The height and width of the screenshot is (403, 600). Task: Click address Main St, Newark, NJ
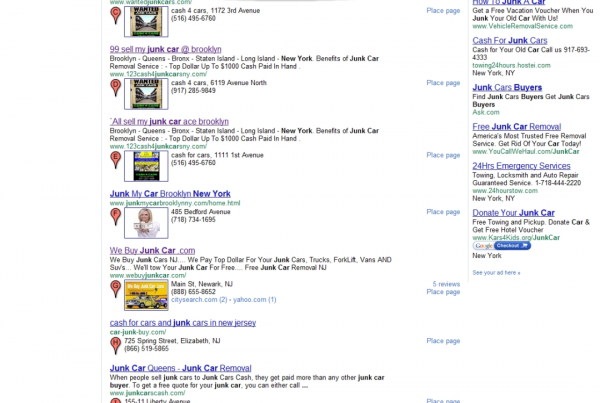pyautogui.click(x=202, y=284)
